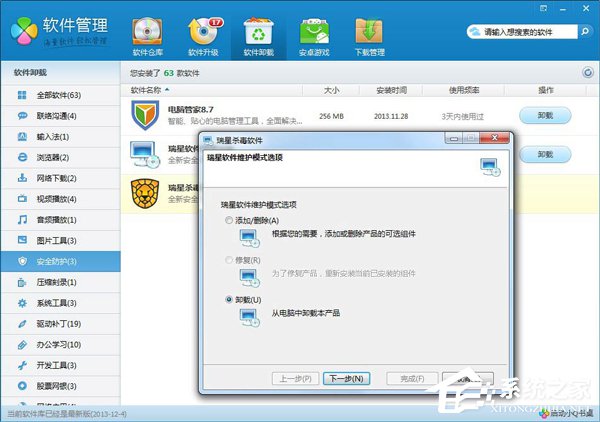The width and height of the screenshot is (600, 422).
Task: Click 启动小Q书桌 in status bar
Action: point(567,414)
